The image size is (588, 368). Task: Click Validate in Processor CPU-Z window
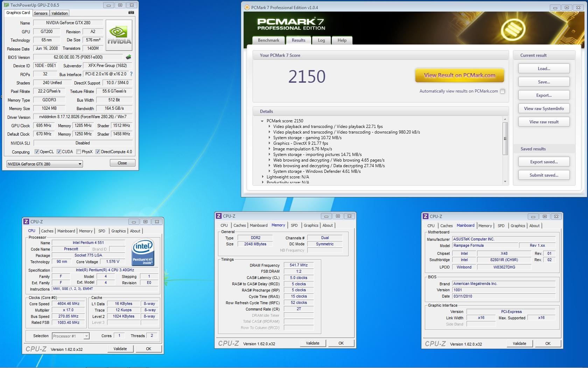point(120,349)
